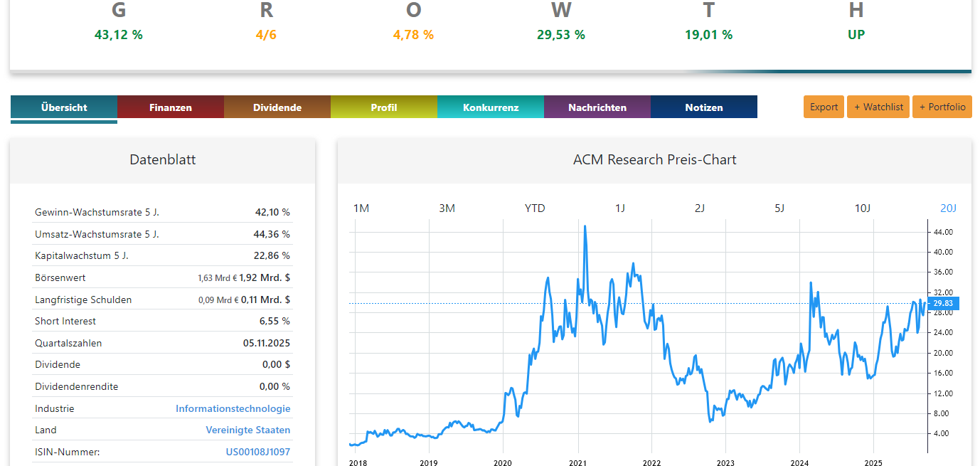
Task: Open the Nachrichten tab
Action: pyautogui.click(x=597, y=107)
